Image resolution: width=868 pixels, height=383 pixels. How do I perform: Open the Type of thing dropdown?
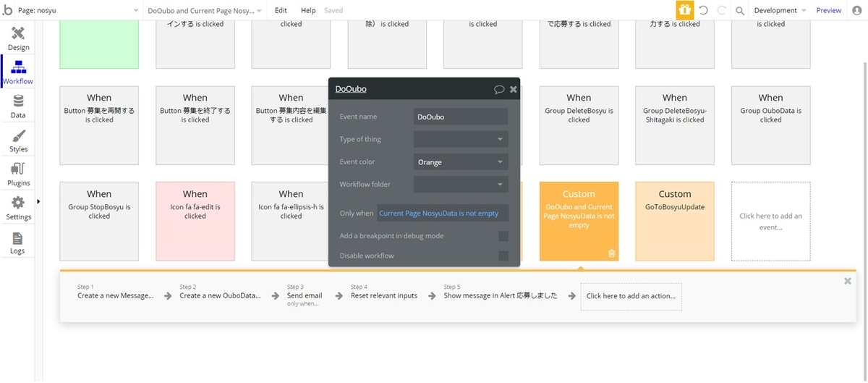[461, 139]
